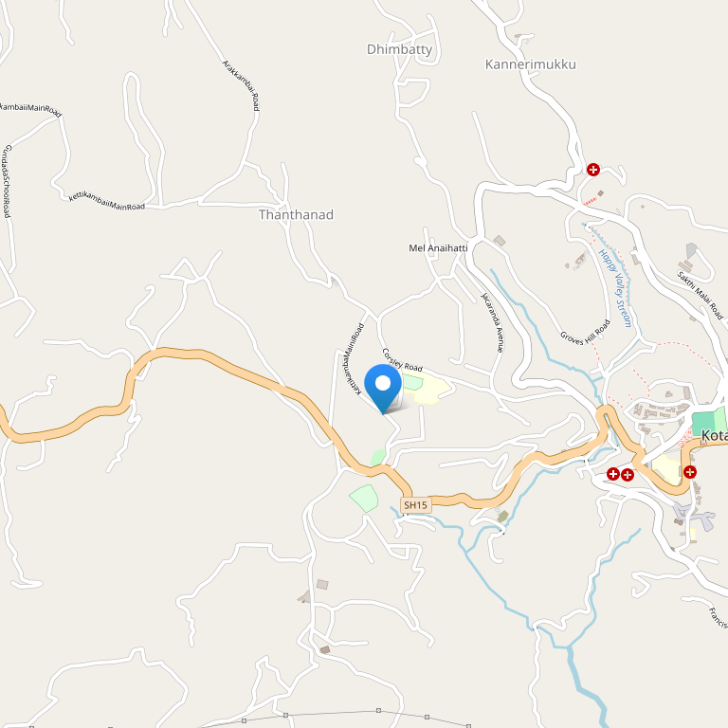Select the right icon of the paired hospital markers
This screenshot has height=728, width=728.
click(x=628, y=475)
